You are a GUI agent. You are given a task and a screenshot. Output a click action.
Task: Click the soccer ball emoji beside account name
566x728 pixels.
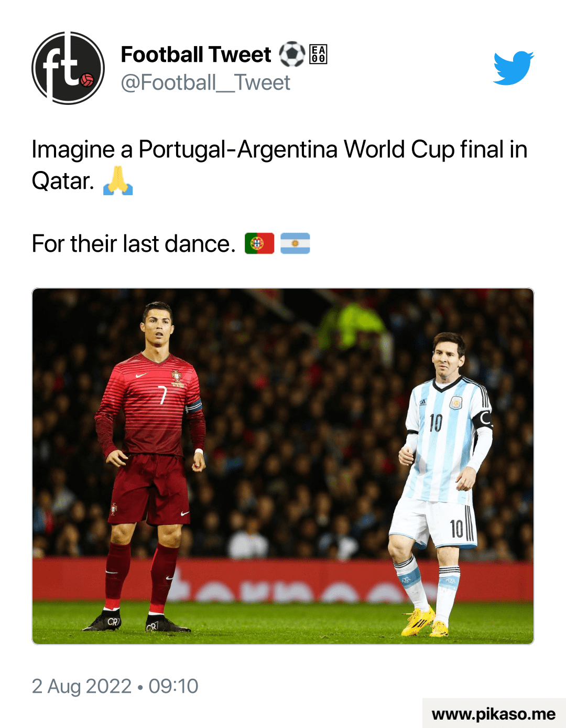pos(291,55)
